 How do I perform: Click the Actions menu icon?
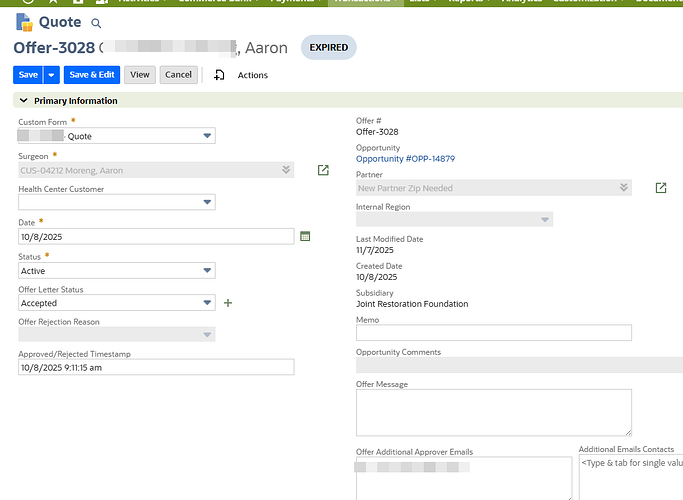220,75
